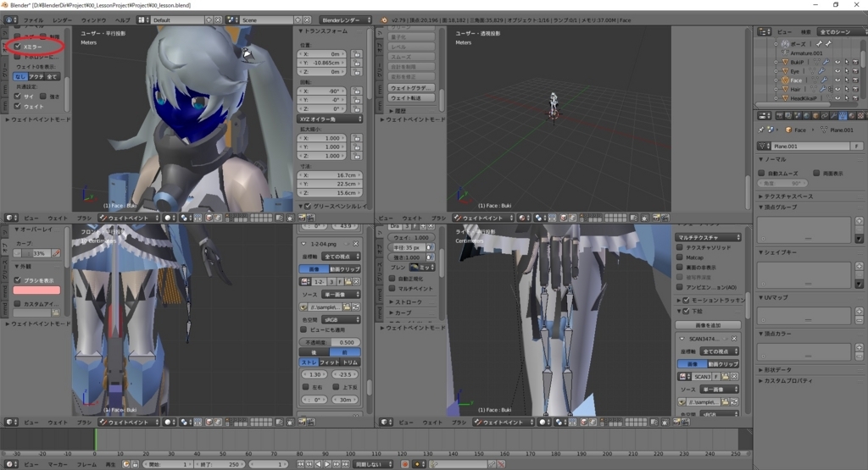Open the ウェイトペイント mode dropdown in top-left viewport
Viewport: 868px width, 470px height.
pos(129,218)
